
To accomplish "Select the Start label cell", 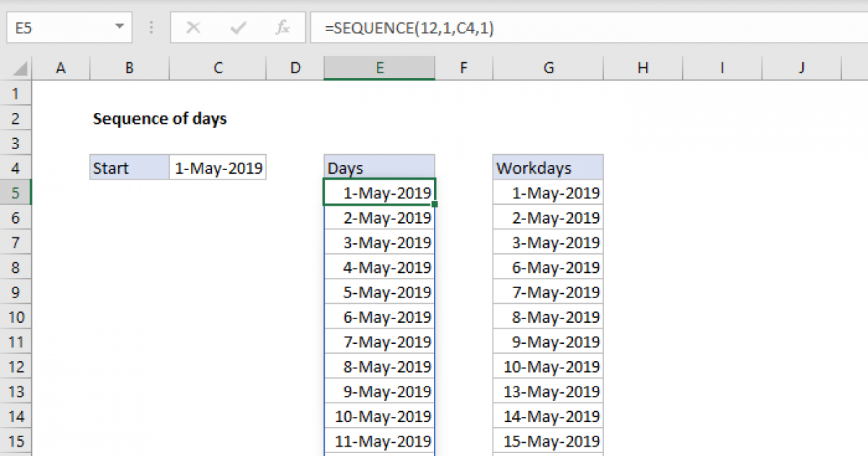I will [x=129, y=169].
